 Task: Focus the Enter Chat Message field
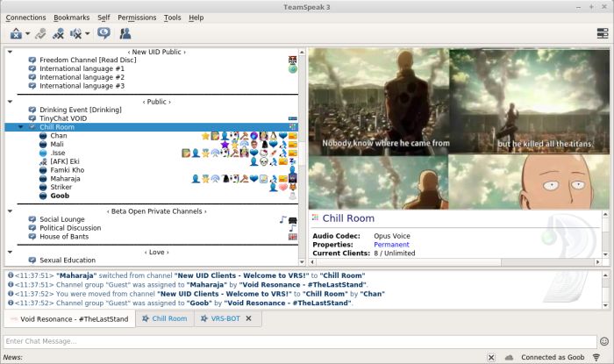coord(300,341)
